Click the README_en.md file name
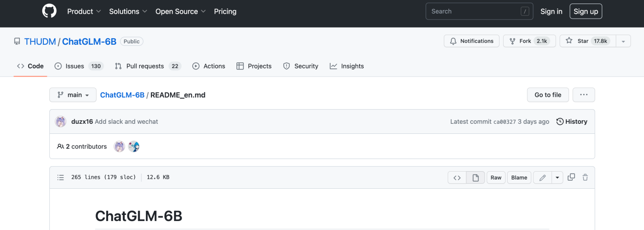The image size is (644, 230). (178, 95)
